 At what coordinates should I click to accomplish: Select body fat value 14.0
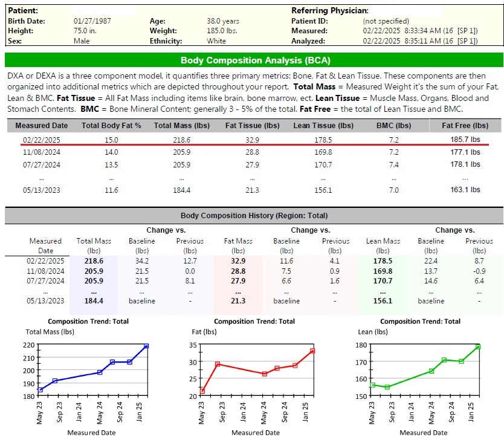tap(111, 152)
